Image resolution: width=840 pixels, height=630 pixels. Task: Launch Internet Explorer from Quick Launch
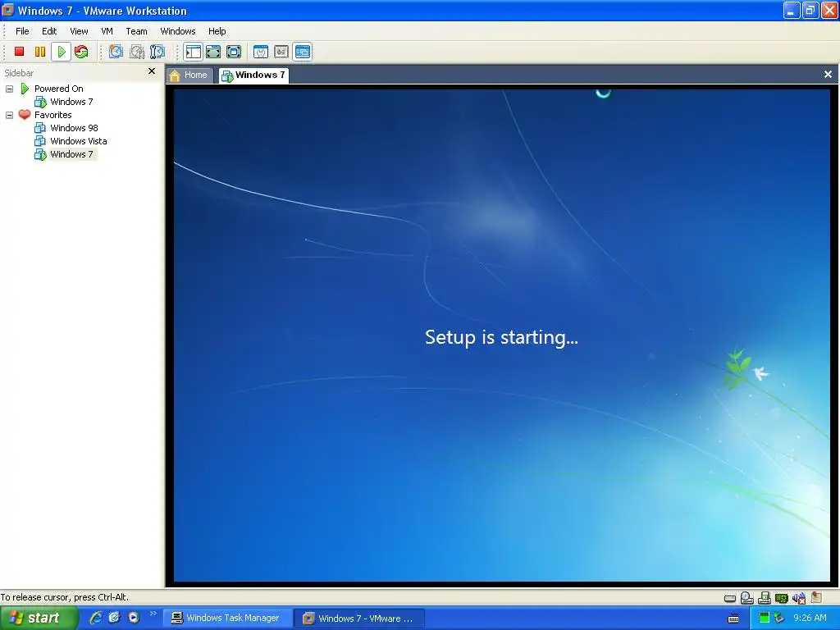(x=96, y=618)
